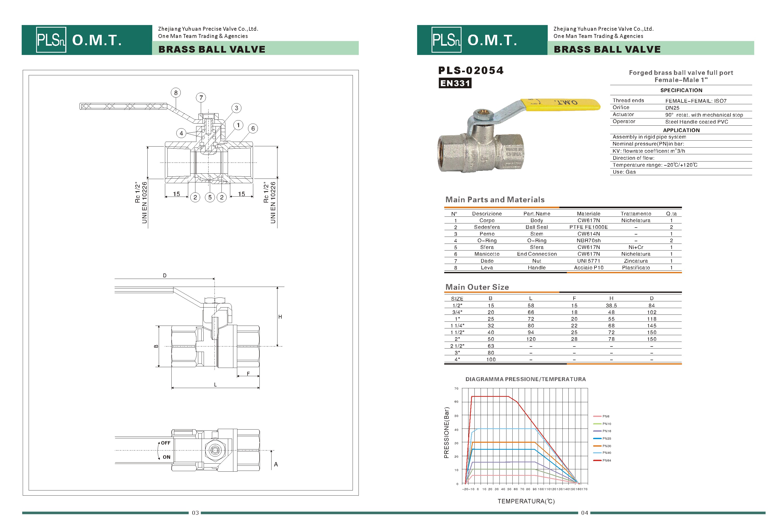Click the 'Acciaio P10' material cell

(x=589, y=268)
